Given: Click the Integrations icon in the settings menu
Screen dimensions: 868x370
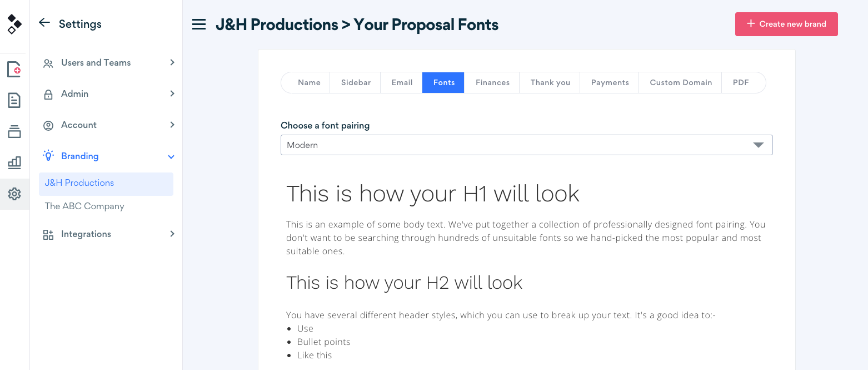Looking at the screenshot, I should tap(49, 234).
